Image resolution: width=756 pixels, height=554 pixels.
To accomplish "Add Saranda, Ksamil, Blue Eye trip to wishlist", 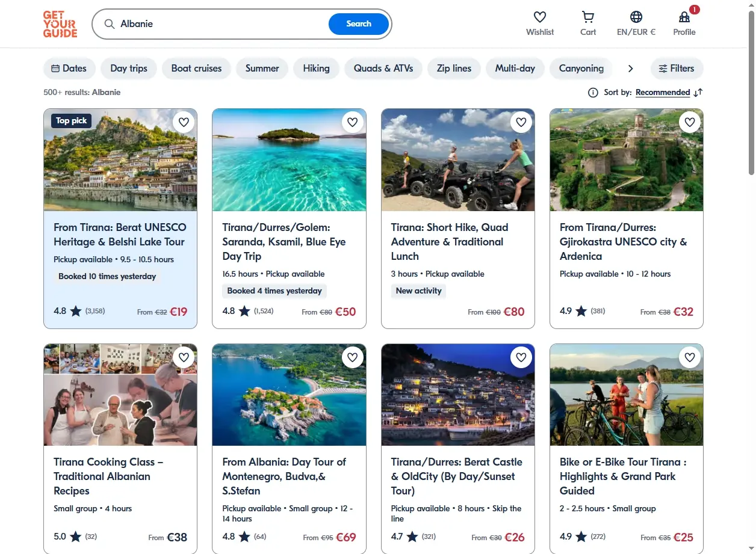I will pyautogui.click(x=353, y=122).
